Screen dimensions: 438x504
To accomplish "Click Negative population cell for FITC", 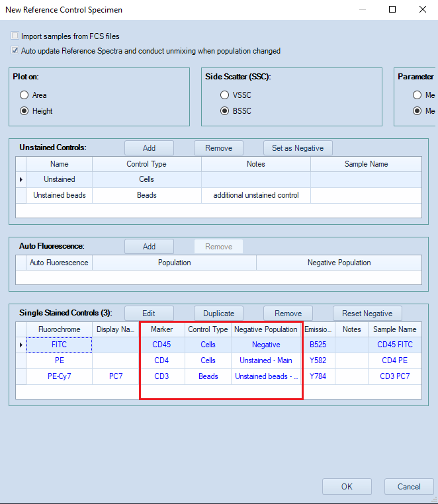I will tap(266, 345).
